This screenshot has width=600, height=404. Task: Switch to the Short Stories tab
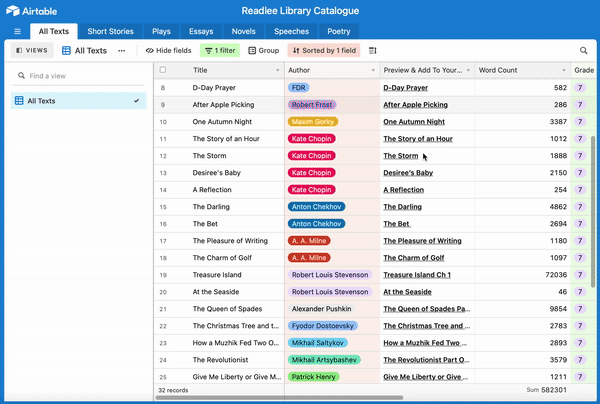(x=110, y=31)
